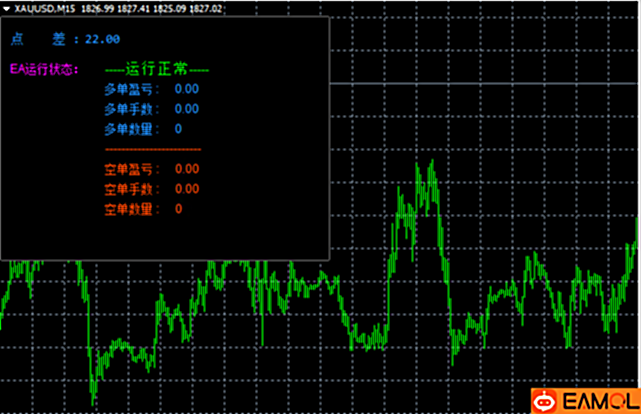This screenshot has height=414, width=641.
Task: Click the 多单盈亏 value 0.00
Action: pos(186,89)
